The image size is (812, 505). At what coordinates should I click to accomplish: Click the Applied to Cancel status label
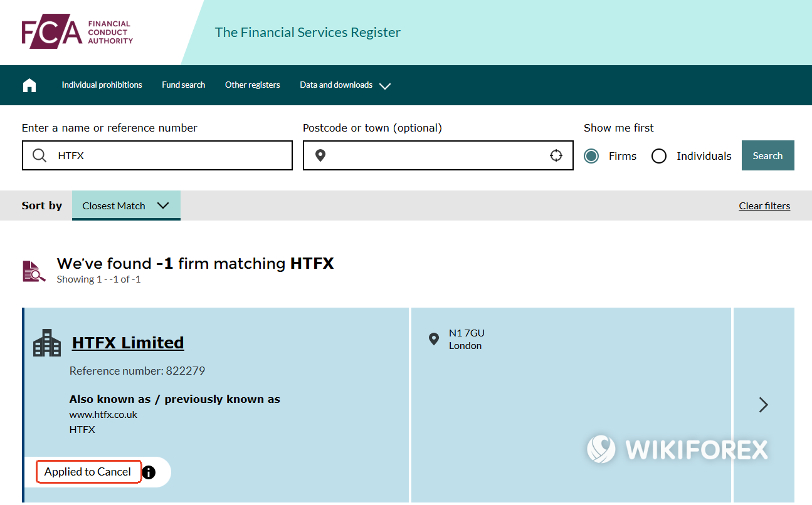click(x=88, y=472)
